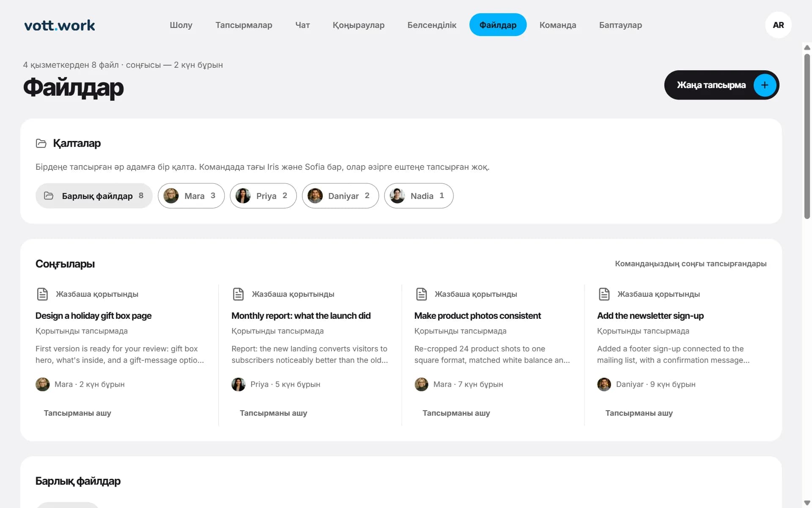Open task for Design a holiday gift box page
This screenshot has width=812, height=508.
[77, 413]
